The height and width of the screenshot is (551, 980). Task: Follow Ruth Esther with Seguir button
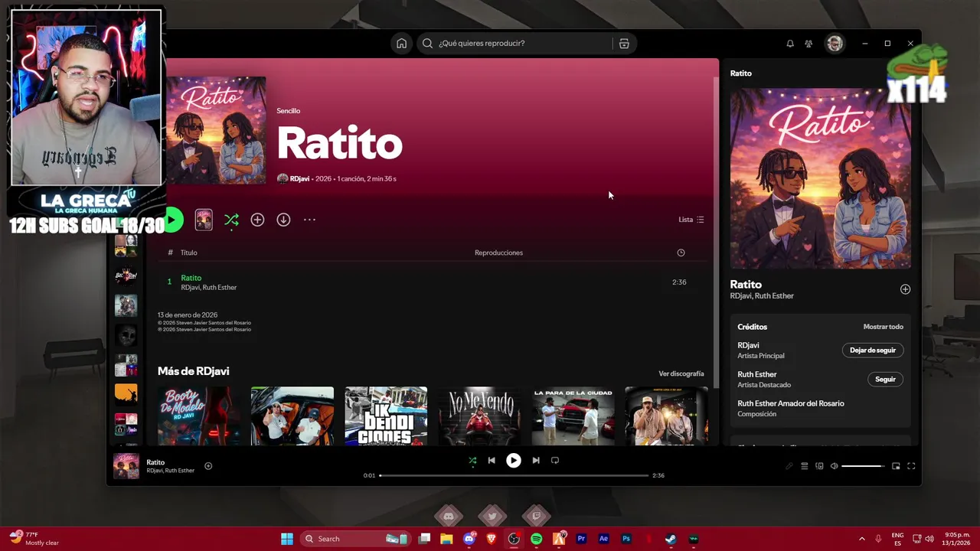pos(885,379)
